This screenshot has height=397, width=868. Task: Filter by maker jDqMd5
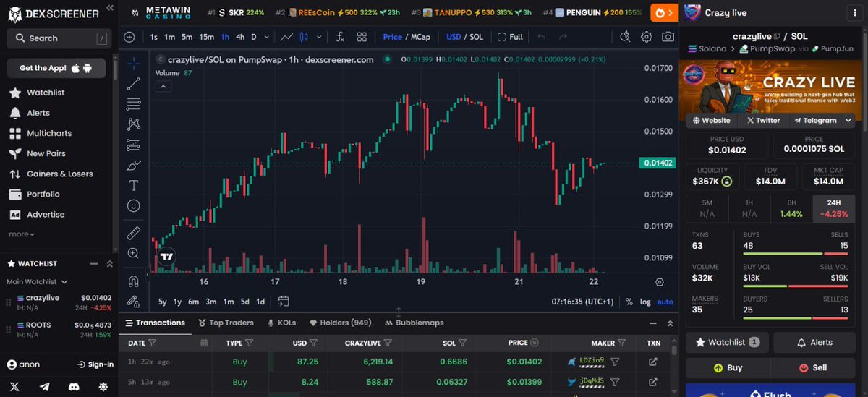pos(615,382)
